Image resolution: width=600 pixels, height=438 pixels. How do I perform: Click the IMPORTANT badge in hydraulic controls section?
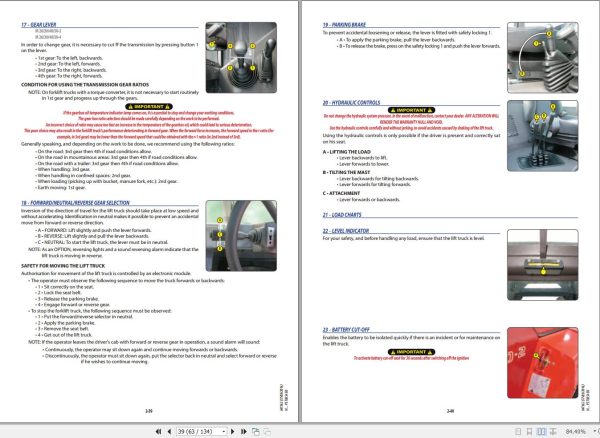click(x=412, y=110)
